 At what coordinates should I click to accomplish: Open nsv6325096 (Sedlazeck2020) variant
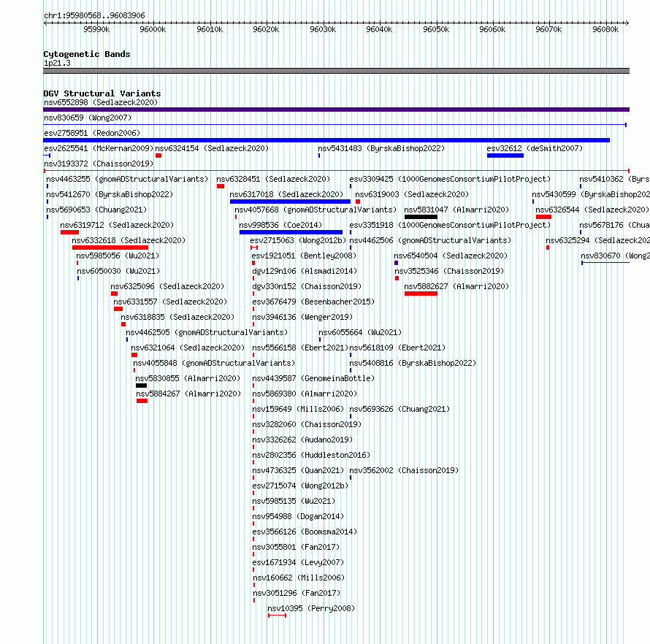167,286
